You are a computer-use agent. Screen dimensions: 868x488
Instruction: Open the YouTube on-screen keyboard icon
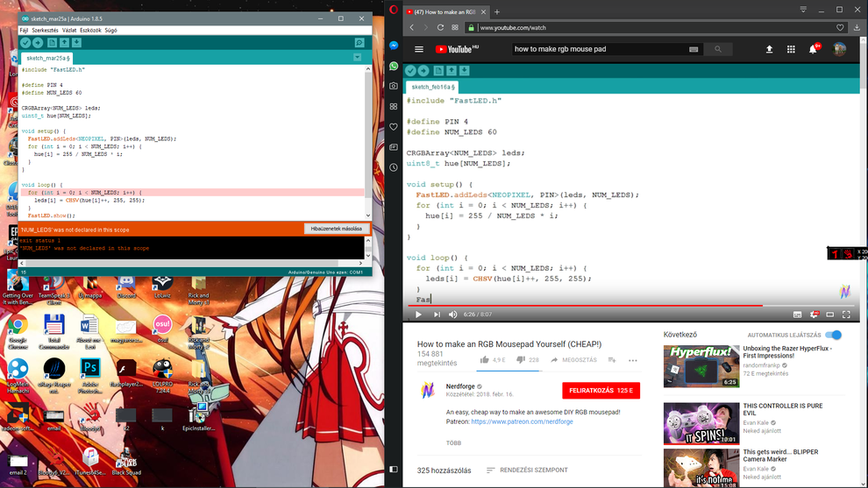(x=694, y=49)
